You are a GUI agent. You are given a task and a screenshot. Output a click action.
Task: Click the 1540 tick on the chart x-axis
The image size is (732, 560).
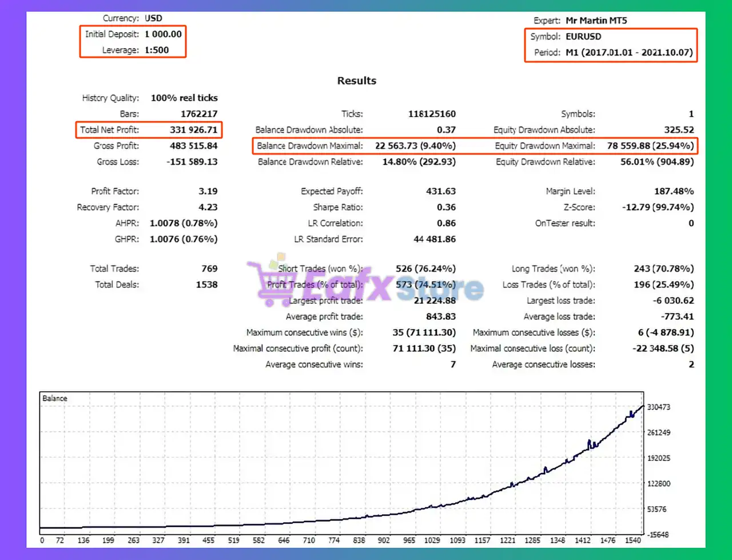(633, 540)
